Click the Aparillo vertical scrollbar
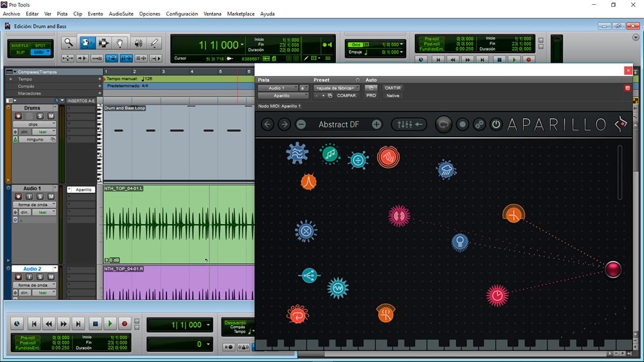 pyautogui.click(x=620, y=172)
